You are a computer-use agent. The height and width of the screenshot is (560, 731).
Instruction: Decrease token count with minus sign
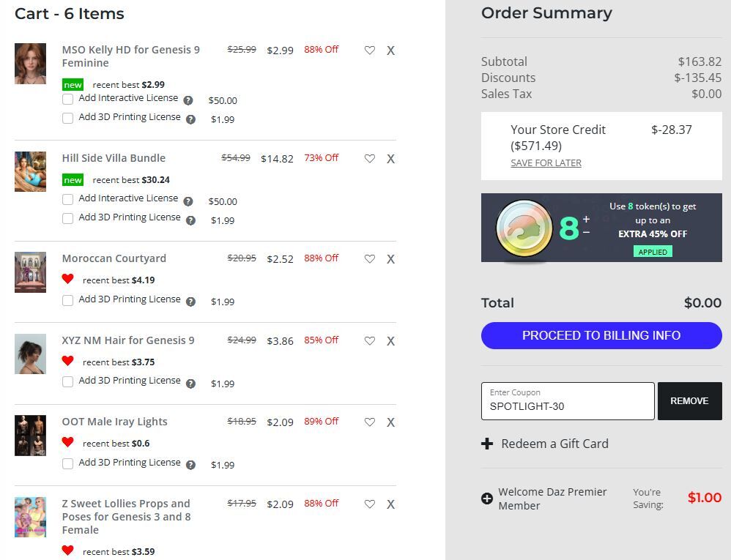(586, 233)
